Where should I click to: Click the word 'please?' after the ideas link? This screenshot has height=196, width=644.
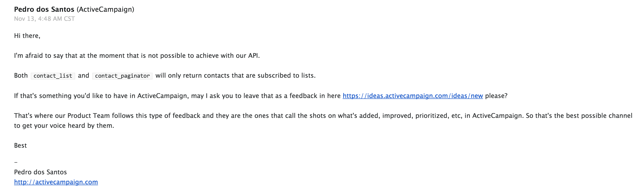tap(496, 96)
